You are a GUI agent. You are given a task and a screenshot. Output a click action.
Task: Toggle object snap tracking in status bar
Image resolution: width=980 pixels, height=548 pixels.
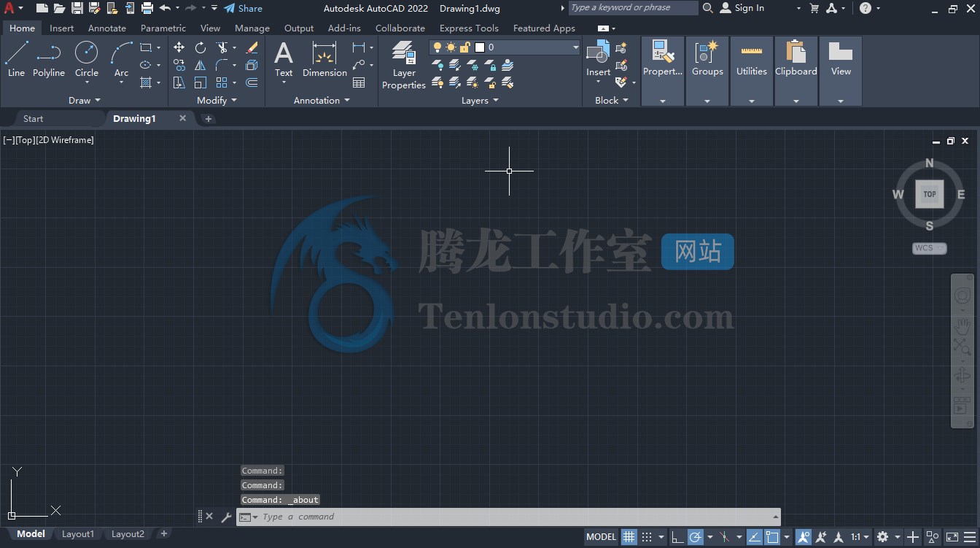click(754, 537)
